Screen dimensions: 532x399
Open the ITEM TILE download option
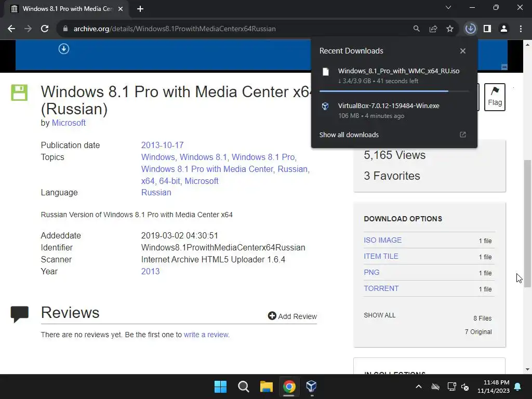pos(381,256)
